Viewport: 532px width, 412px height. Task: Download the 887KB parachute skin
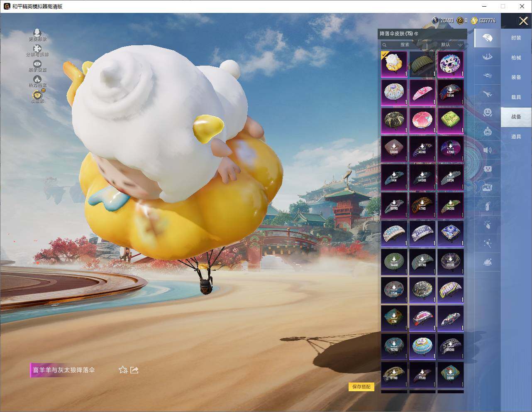(x=394, y=206)
